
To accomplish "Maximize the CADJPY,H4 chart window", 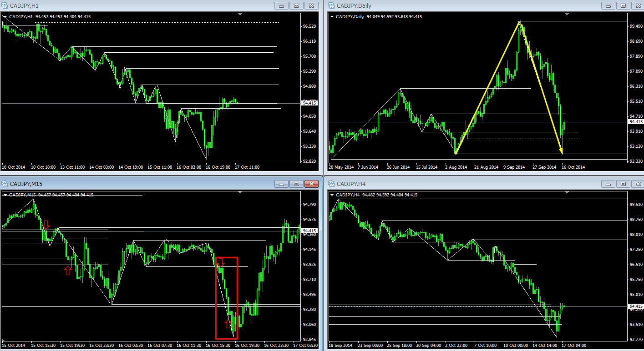I will click(x=622, y=184).
